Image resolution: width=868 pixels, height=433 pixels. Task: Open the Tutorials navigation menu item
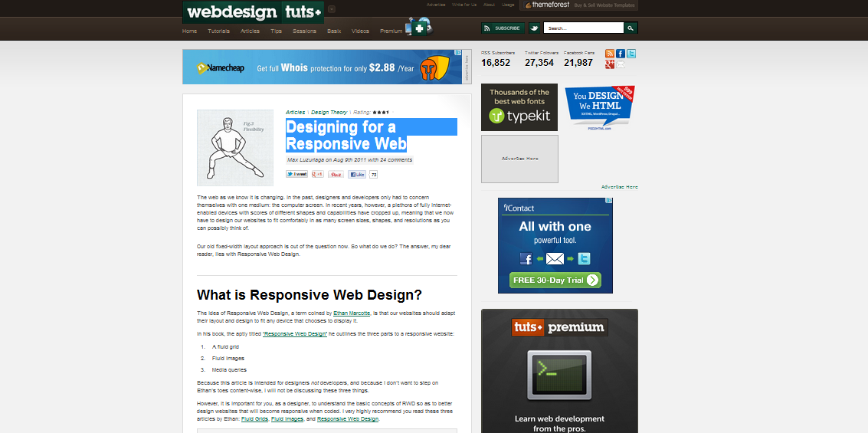(x=218, y=31)
